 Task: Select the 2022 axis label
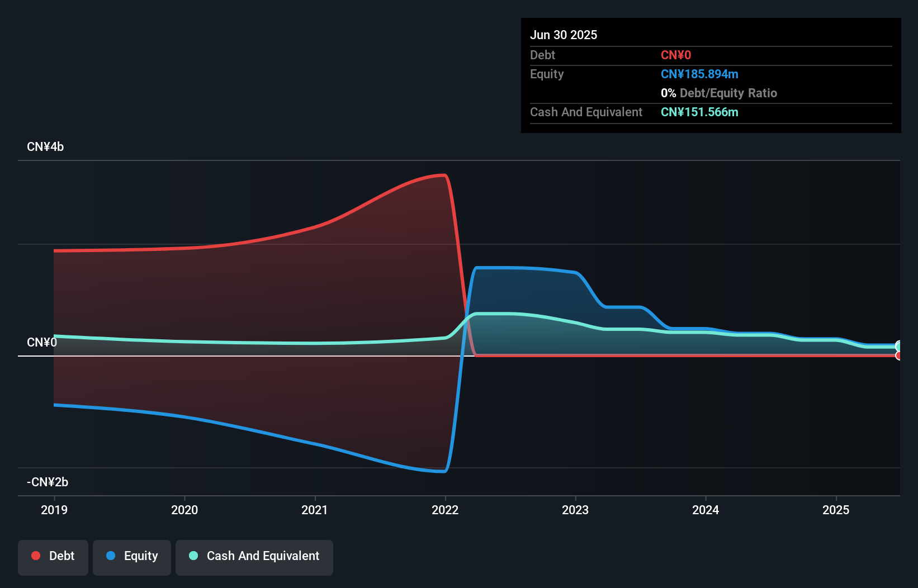tap(445, 510)
